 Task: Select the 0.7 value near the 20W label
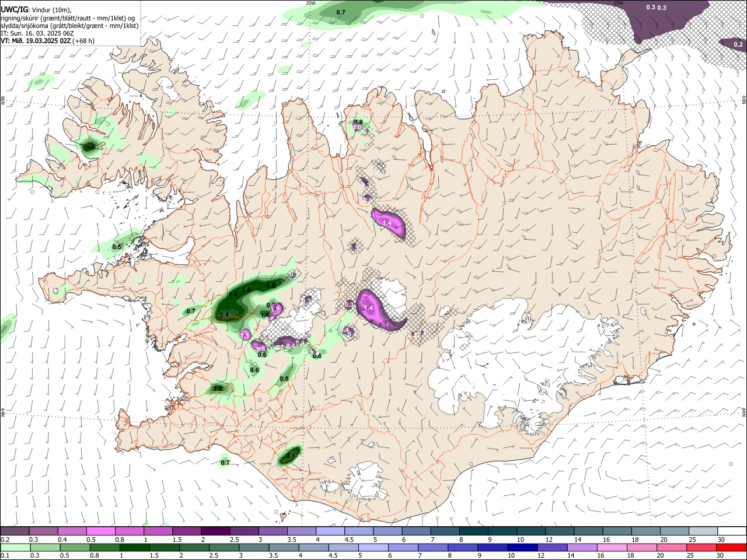coord(341,12)
